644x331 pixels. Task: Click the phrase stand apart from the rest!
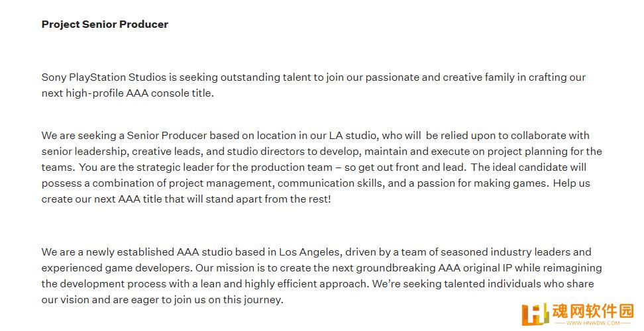click(x=268, y=199)
